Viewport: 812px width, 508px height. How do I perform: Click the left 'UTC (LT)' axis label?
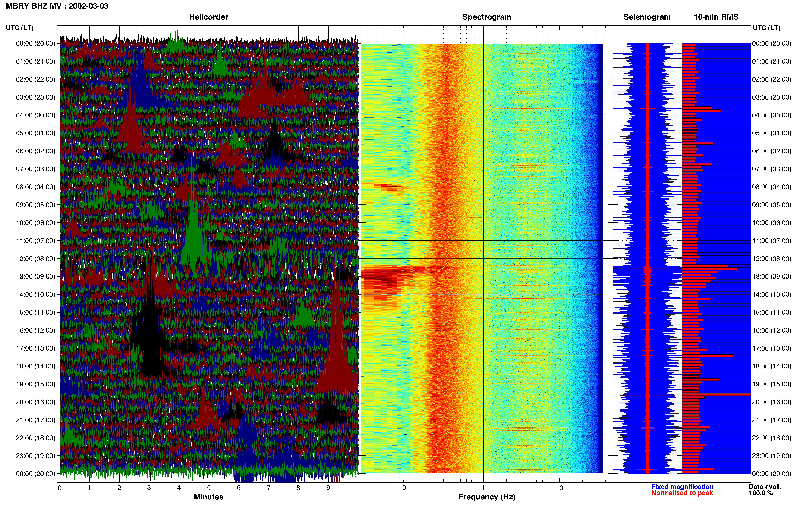pyautogui.click(x=19, y=28)
